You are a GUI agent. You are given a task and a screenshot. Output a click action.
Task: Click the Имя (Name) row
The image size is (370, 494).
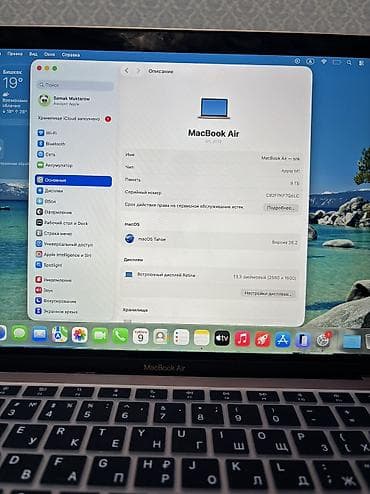(212, 156)
